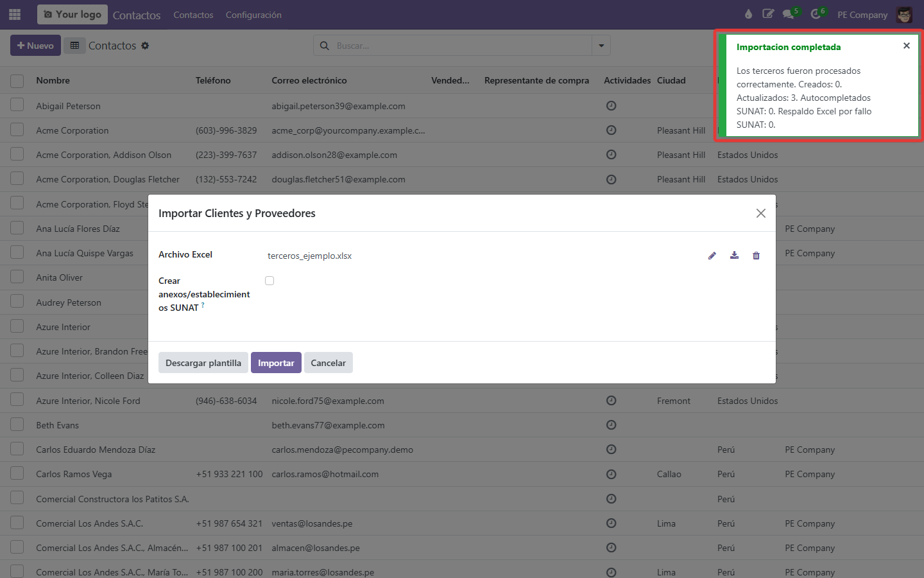Click email ventas@losandes.pe

tap(312, 523)
